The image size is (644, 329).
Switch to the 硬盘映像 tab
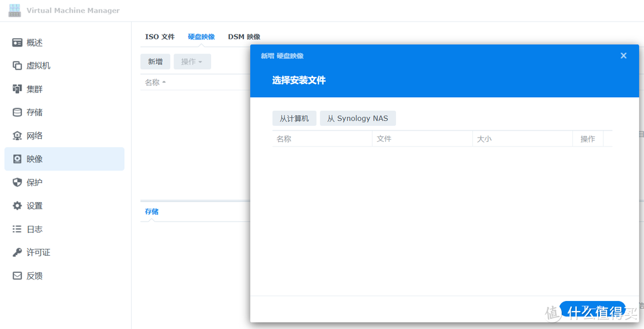[202, 36]
